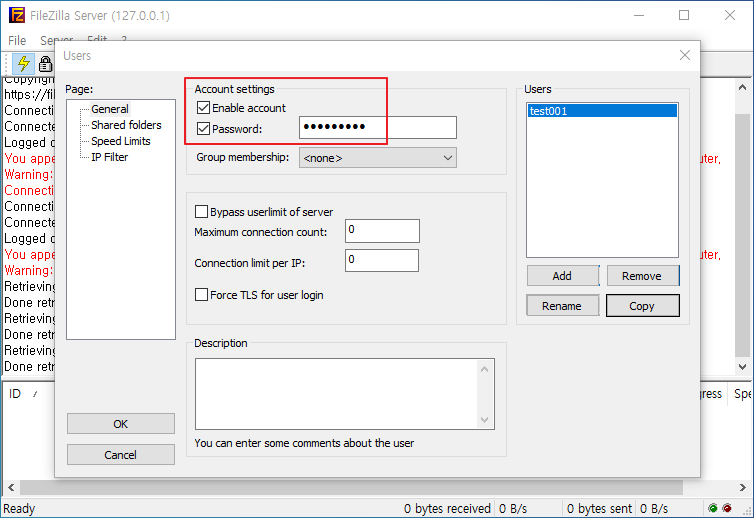Image resolution: width=754 pixels, height=518 pixels.
Task: Click the Description box scroll up arrow
Action: pos(484,369)
